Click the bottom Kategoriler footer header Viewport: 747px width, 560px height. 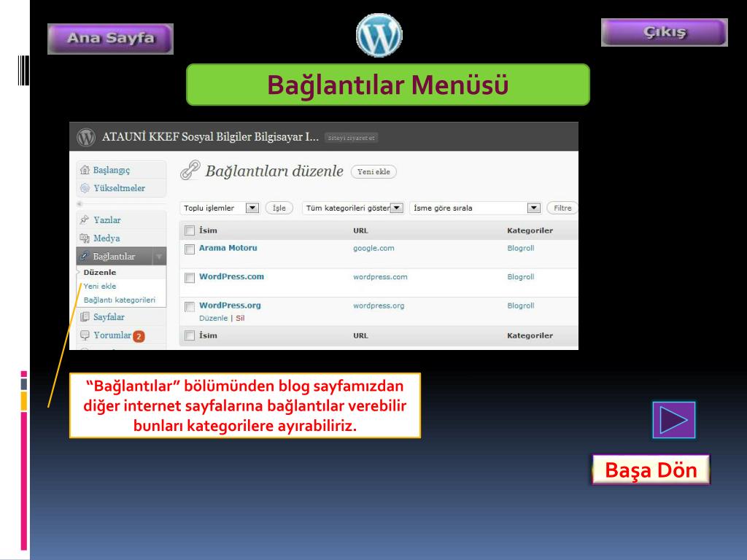click(530, 335)
